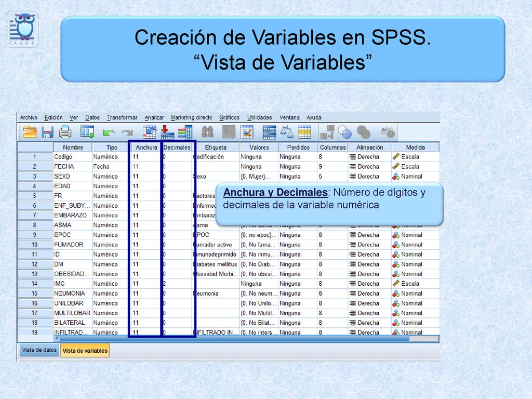Click the Columnas value 9 in FECHA row

(332, 167)
